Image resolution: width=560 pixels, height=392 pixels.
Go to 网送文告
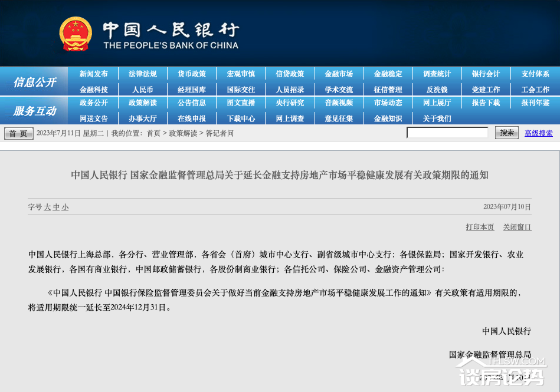tap(94, 118)
